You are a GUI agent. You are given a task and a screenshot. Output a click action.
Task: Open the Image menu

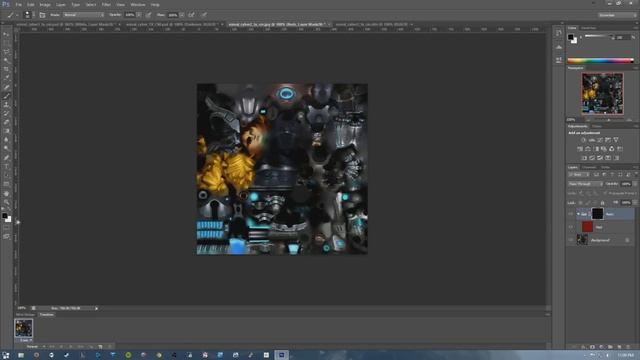pyautogui.click(x=45, y=4)
